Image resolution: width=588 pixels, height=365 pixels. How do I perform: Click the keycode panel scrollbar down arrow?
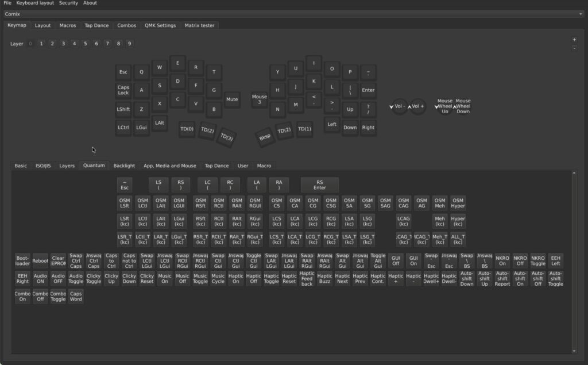[x=574, y=351]
